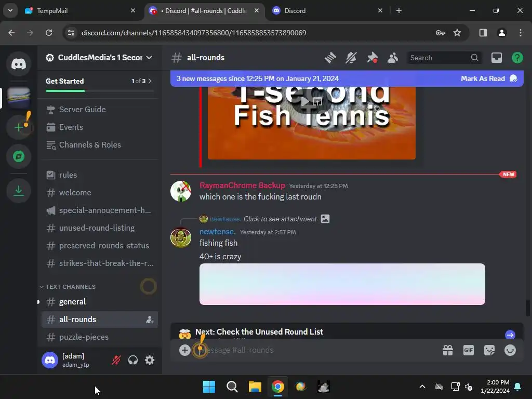Screen dimensions: 532x399
Task: Open taskbar clock showing 2:00 PM
Action: coord(495,387)
